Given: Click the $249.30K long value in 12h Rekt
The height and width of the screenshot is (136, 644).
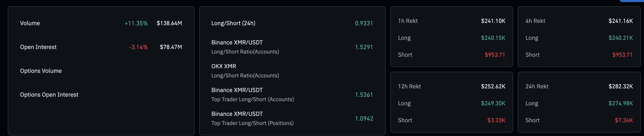Looking at the screenshot, I should point(493,103).
